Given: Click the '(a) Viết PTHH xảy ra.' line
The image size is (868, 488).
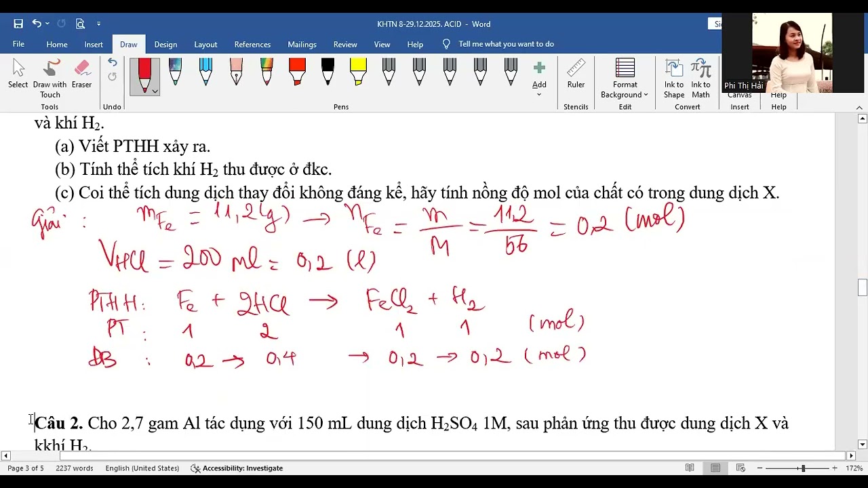Looking at the screenshot, I should 133,146.
